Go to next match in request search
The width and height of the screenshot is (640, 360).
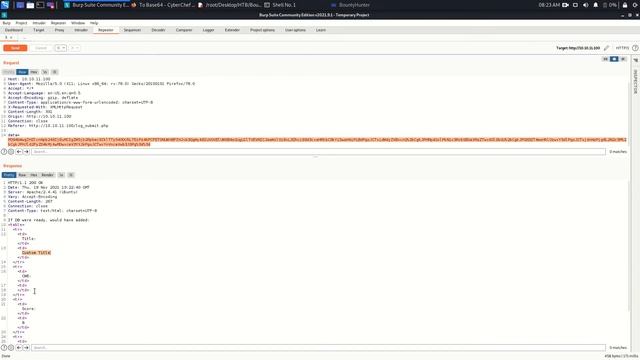point(27,152)
